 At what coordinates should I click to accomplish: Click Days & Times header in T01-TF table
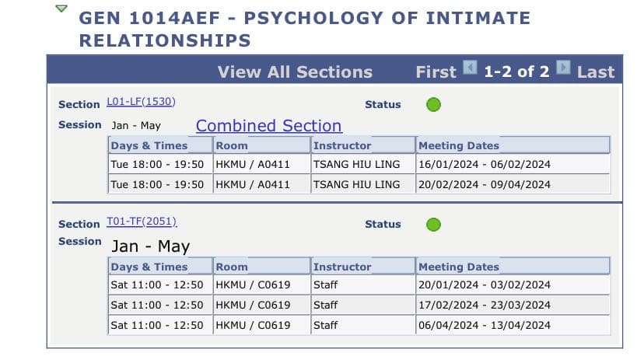click(x=149, y=267)
